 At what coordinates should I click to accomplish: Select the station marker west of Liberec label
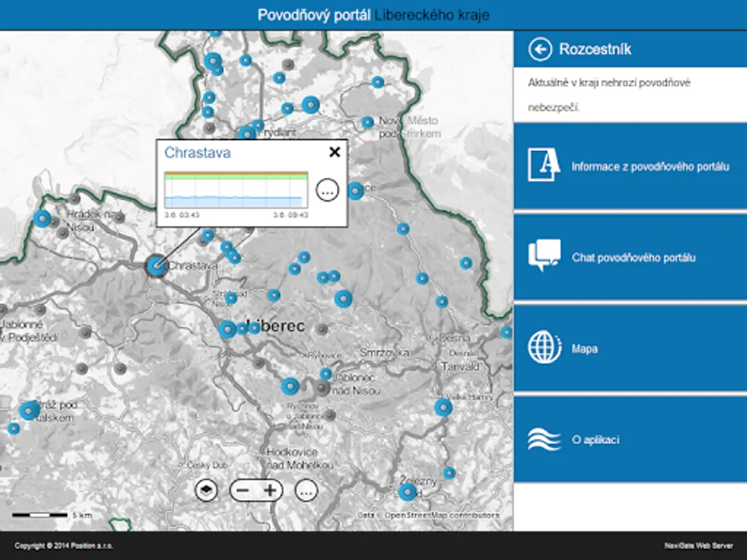(x=227, y=329)
